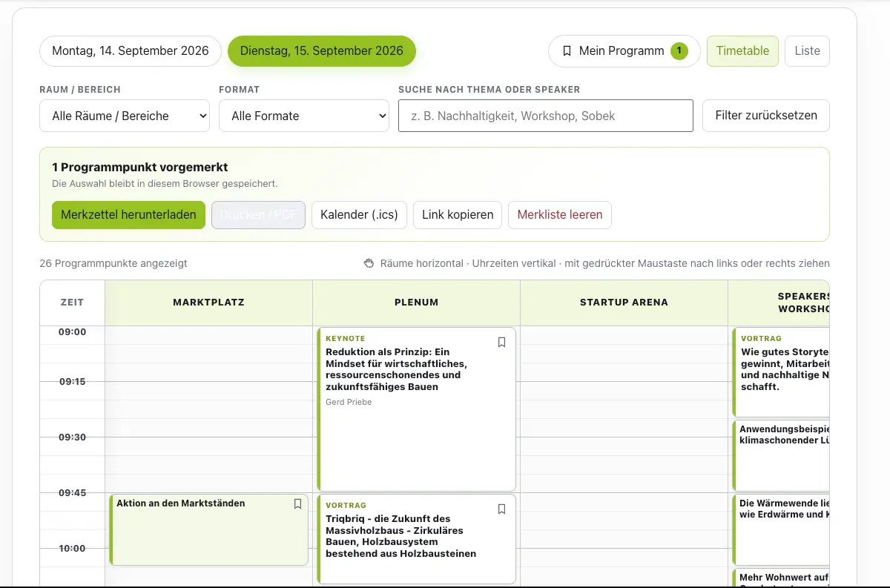The image size is (890, 588).
Task: Click the Plenum column header
Action: click(x=416, y=303)
